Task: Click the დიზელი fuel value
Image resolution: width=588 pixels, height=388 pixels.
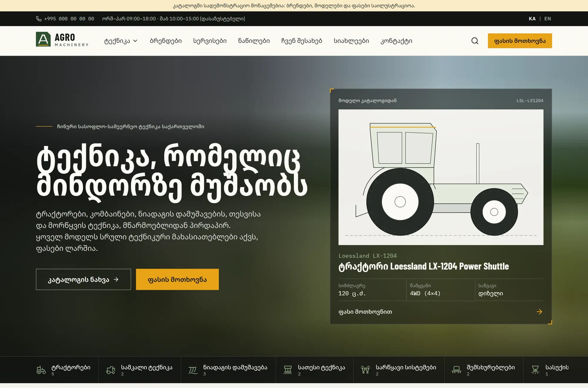Action: point(491,293)
